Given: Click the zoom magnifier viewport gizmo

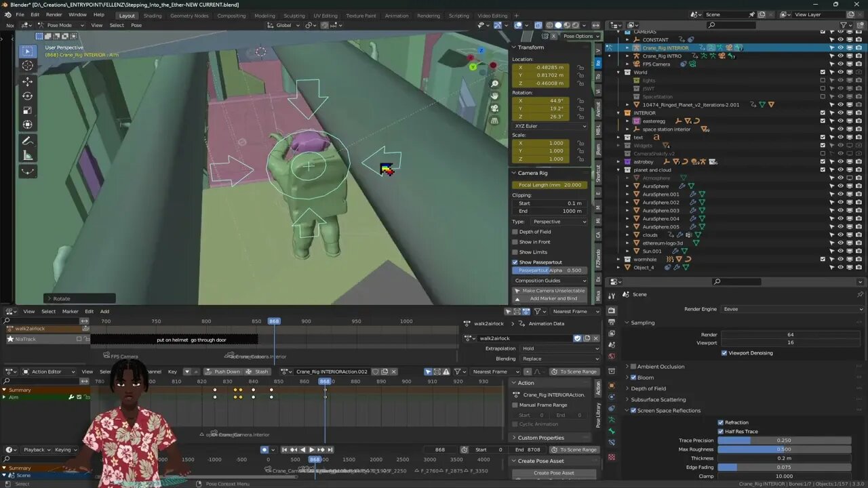Looking at the screenshot, I should point(495,84).
